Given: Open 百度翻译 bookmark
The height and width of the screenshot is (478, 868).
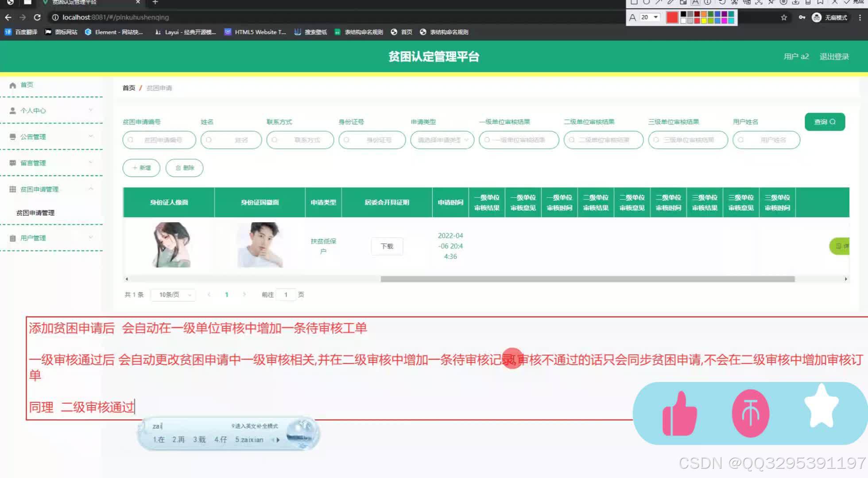Looking at the screenshot, I should [21, 32].
